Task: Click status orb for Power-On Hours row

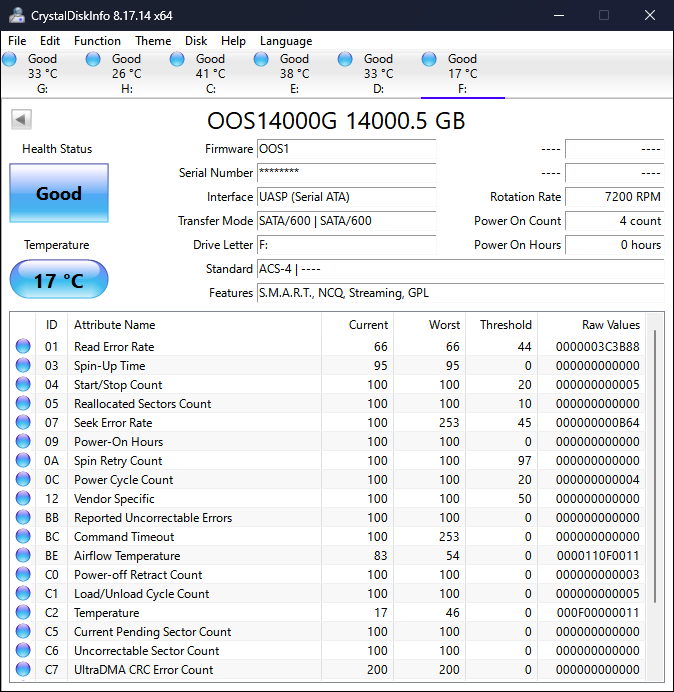Action: pyautogui.click(x=23, y=441)
